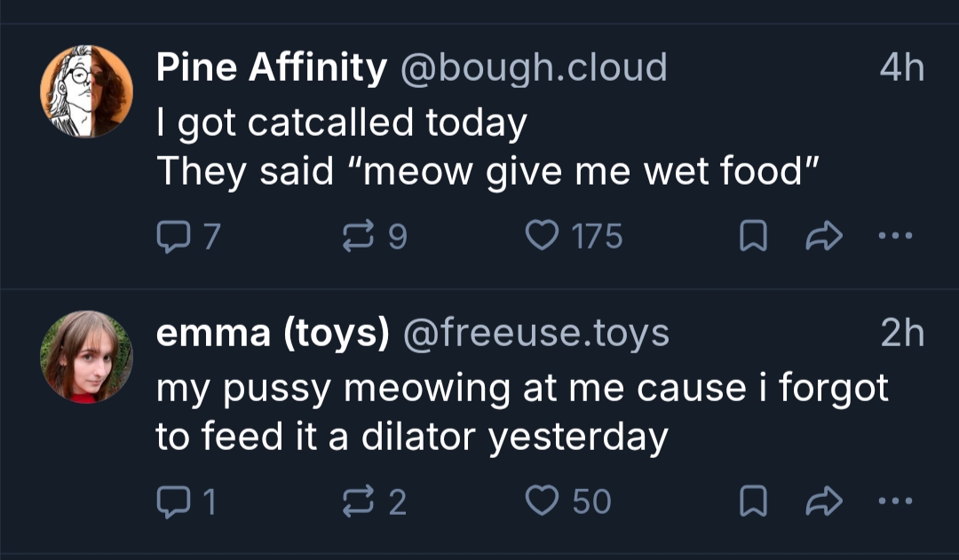The image size is (959, 560).
Task: Like Pine Affinity's post
Action: point(540,236)
